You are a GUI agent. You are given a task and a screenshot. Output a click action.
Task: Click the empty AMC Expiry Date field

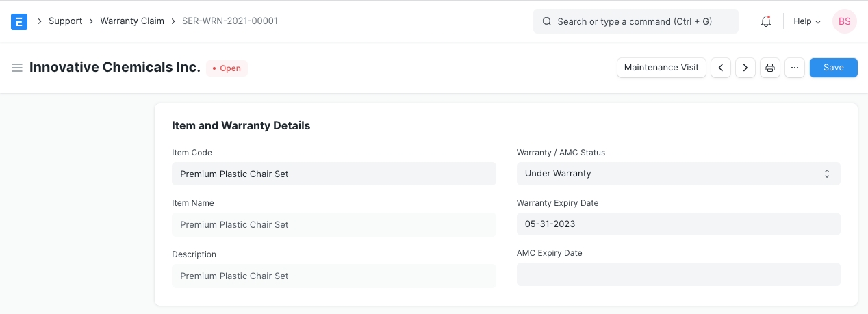678,274
